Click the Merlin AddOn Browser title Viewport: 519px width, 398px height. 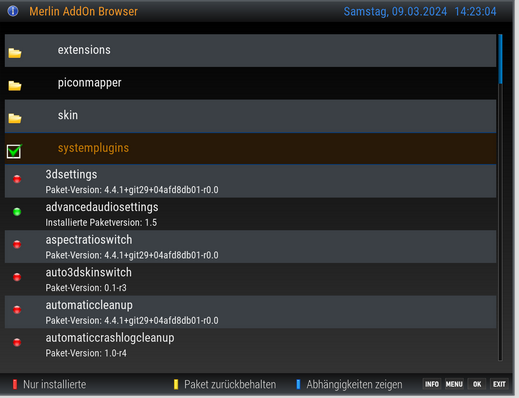pos(83,11)
